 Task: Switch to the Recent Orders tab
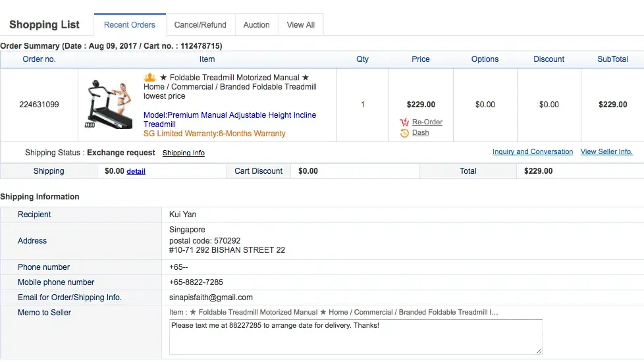[x=130, y=25]
